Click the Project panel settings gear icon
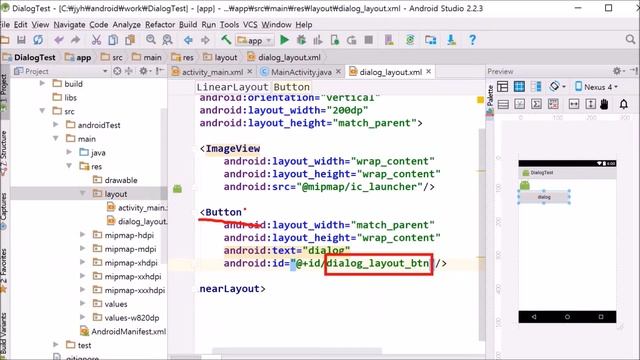The height and width of the screenshot is (360, 640). pos(143,71)
